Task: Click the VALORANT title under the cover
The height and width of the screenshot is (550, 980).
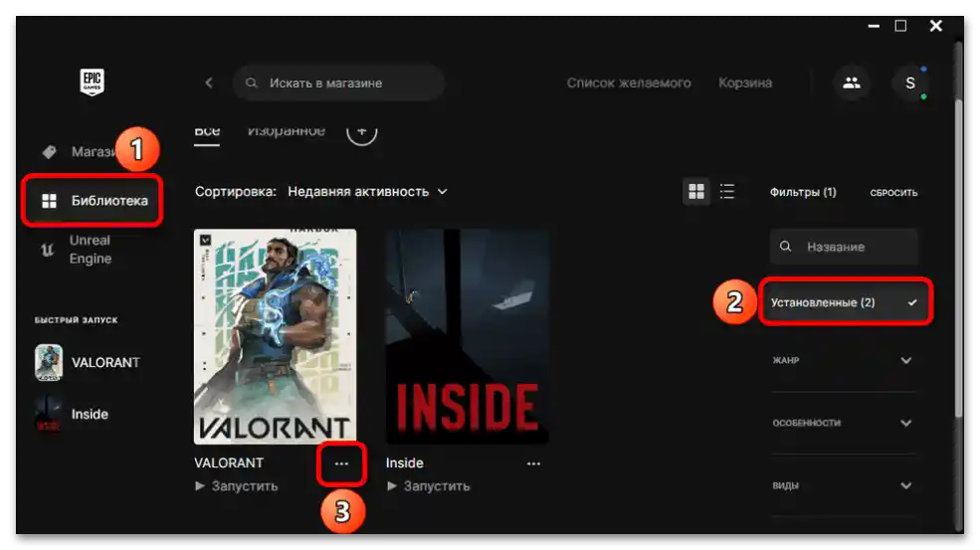Action: tap(229, 463)
